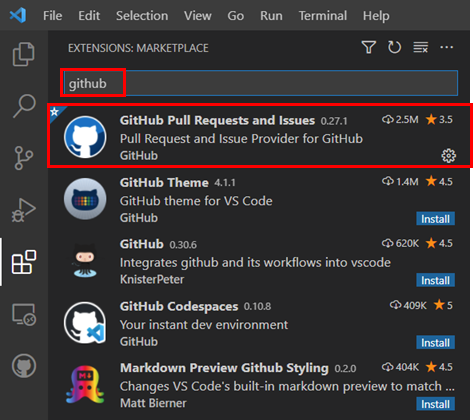Open the Search view in activity bar
This screenshot has height=420, width=473.
coord(24,106)
